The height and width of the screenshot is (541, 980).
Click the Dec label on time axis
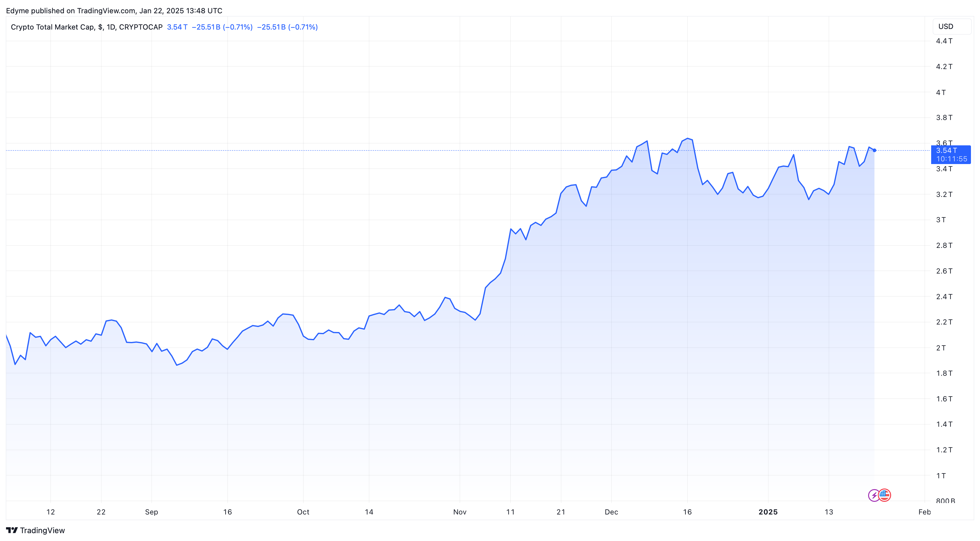[x=612, y=512]
